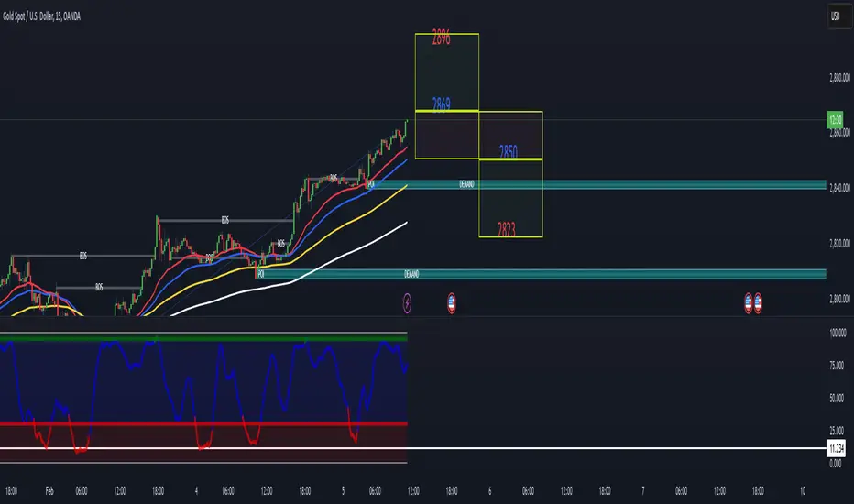Click the day 4 label on time axis
This screenshot has height=504, width=854.
pos(196,491)
